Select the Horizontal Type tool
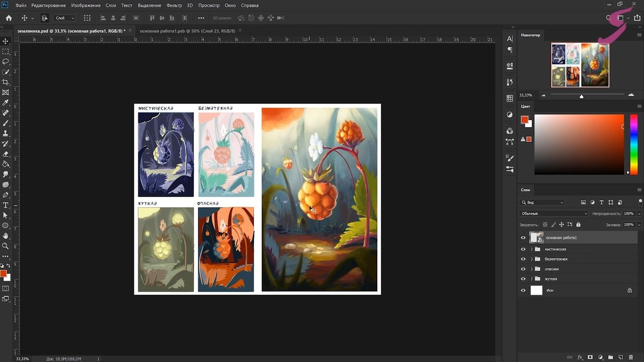 [x=6, y=205]
